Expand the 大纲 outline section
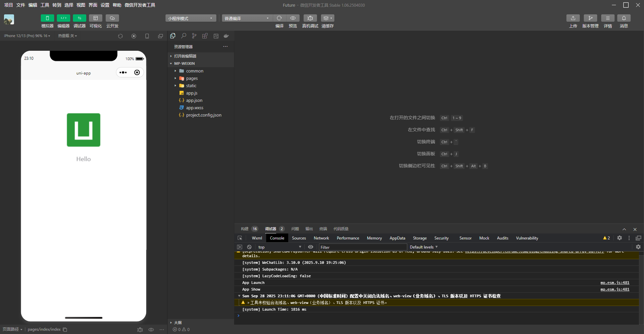Image resolution: width=644 pixels, height=334 pixels. (x=201, y=323)
